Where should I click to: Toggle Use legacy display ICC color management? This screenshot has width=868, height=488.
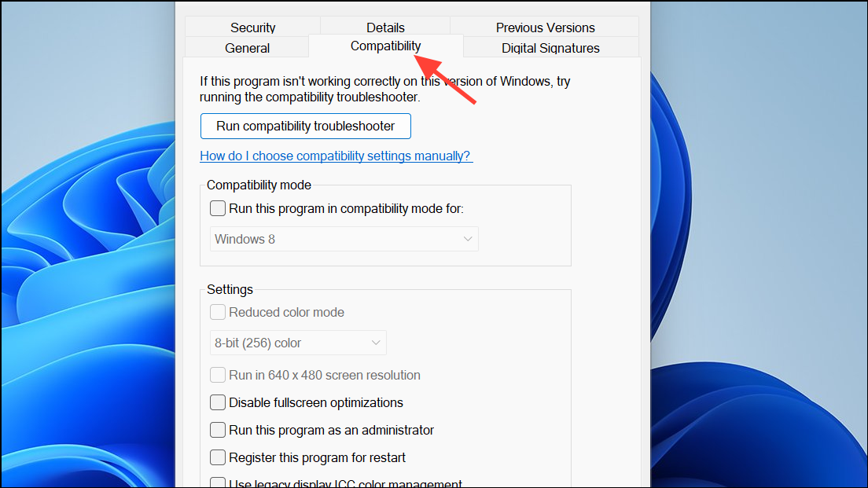[218, 482]
